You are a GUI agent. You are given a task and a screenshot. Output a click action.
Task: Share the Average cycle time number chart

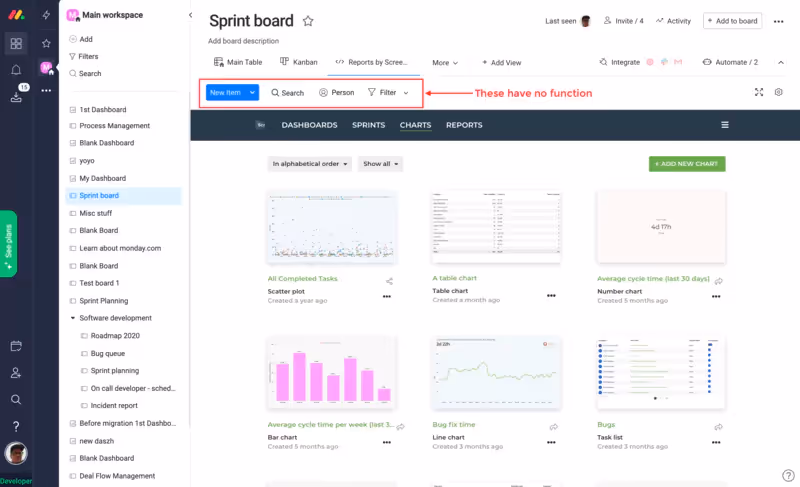pos(718,281)
